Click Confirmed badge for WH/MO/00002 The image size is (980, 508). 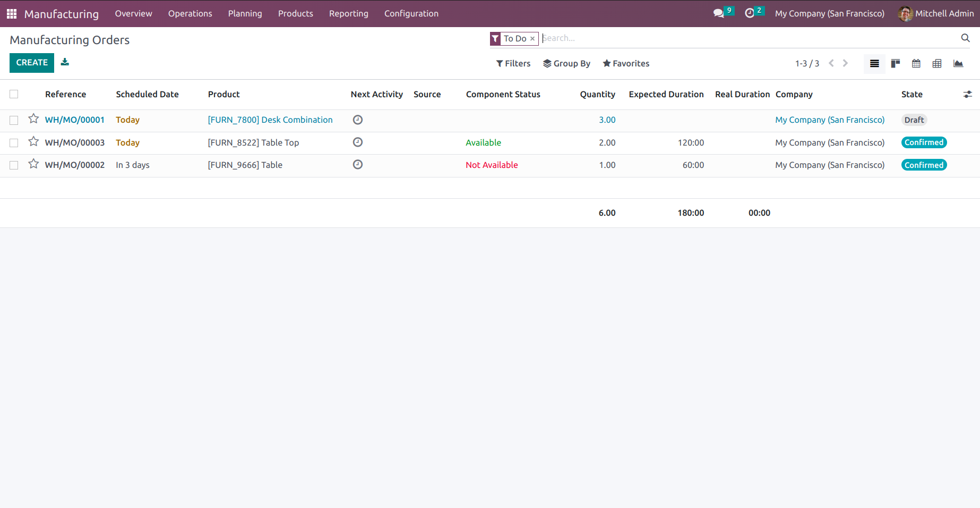[x=924, y=165]
